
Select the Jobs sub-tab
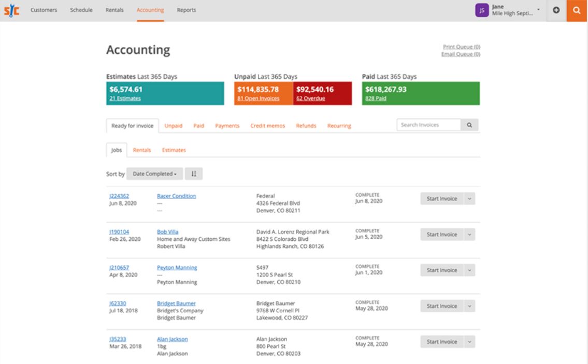[x=117, y=150]
